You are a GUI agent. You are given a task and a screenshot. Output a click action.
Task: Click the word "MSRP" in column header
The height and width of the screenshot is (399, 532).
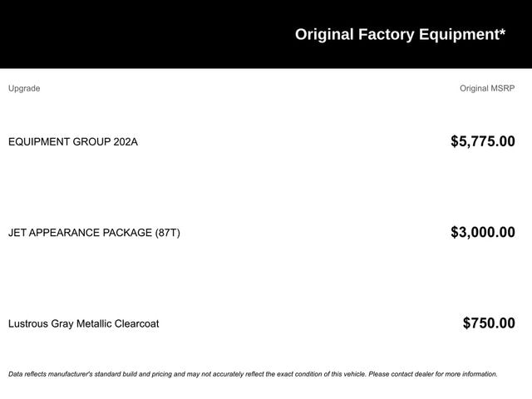pyautogui.click(x=501, y=88)
